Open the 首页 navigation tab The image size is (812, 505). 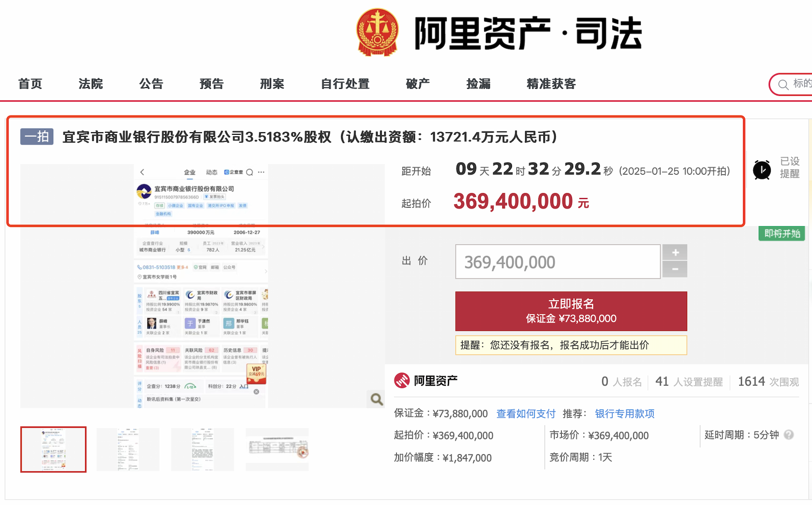point(30,84)
